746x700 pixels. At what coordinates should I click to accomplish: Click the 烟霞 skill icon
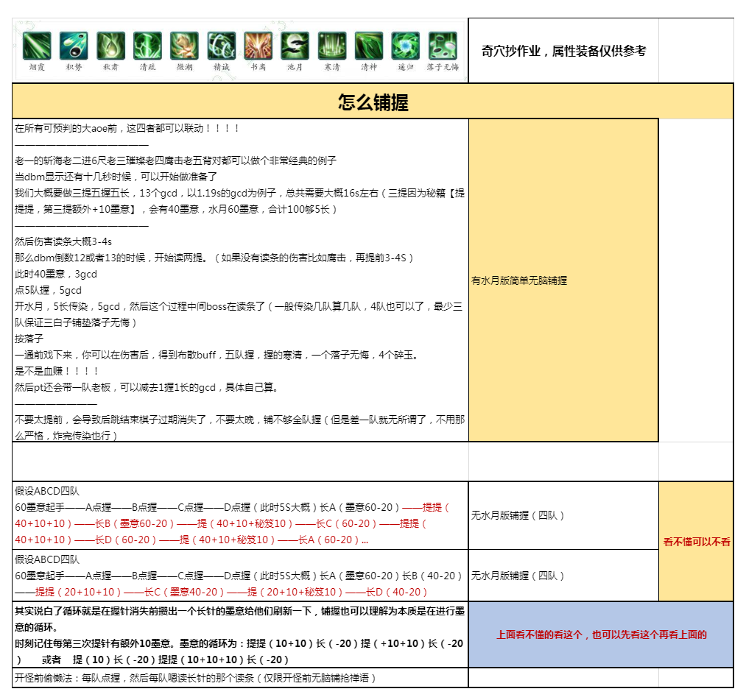37,46
